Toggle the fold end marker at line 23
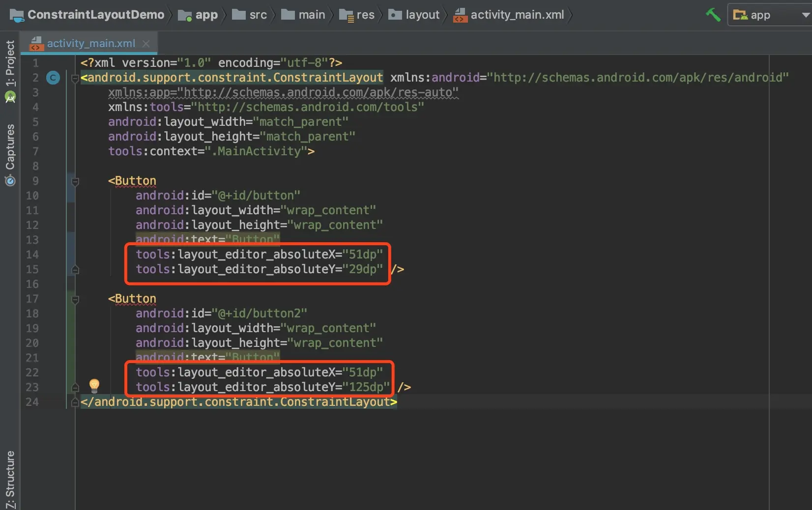This screenshot has width=812, height=510. pyautogui.click(x=75, y=387)
